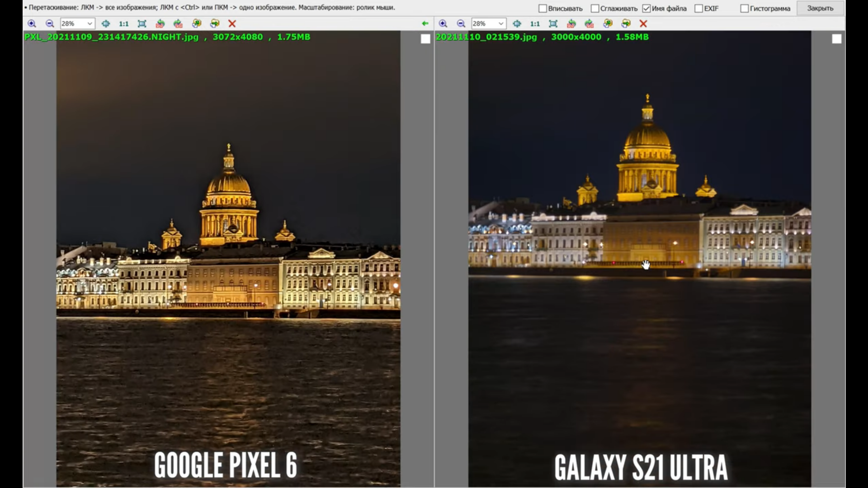
Task: Open the right panel 28% zoom dropdown
Action: coord(501,23)
